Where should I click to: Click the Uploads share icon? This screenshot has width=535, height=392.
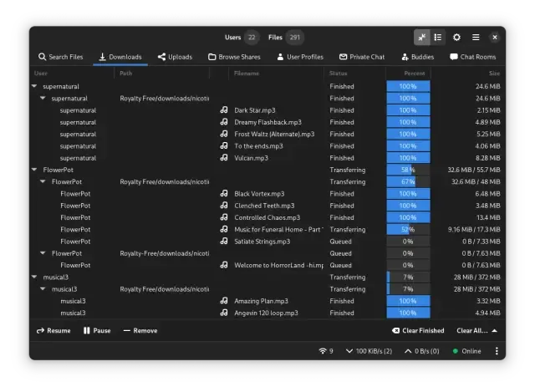coord(161,58)
